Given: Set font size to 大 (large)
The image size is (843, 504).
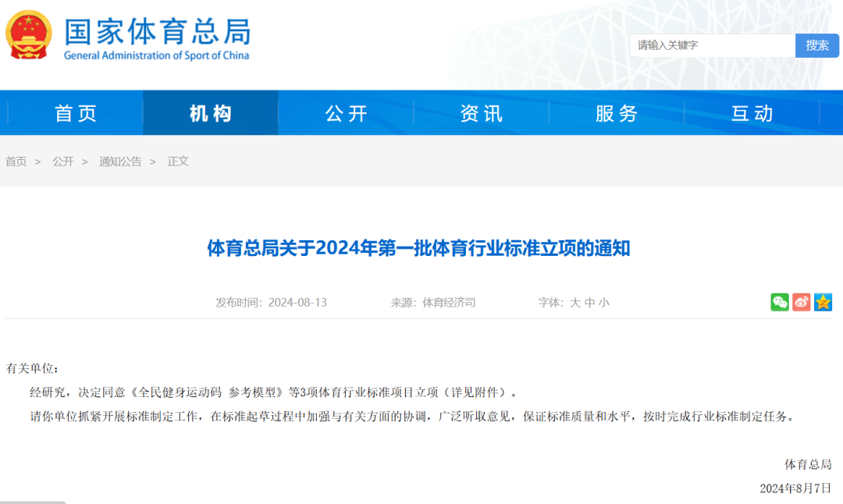Looking at the screenshot, I should pos(575,303).
